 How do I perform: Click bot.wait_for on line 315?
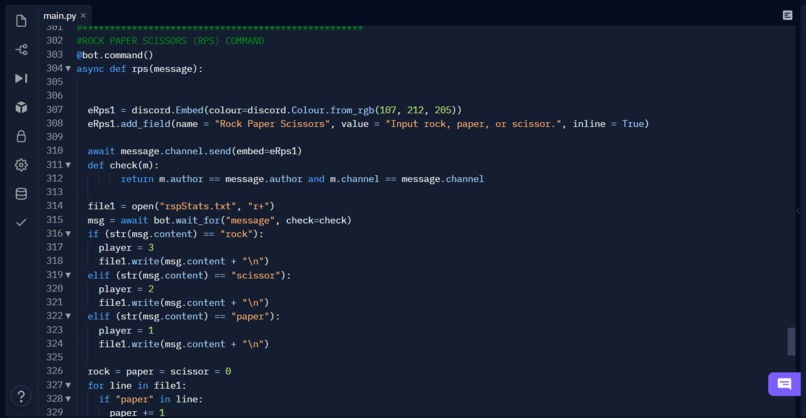(x=187, y=220)
